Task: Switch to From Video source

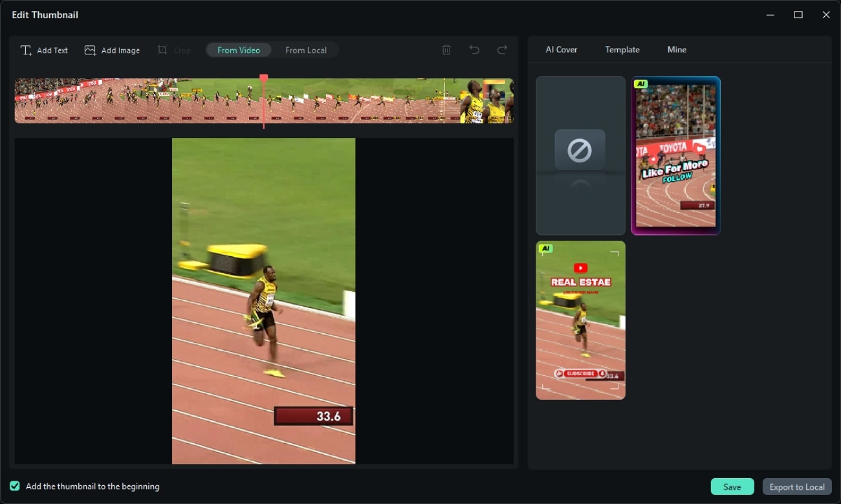Action: pos(239,50)
